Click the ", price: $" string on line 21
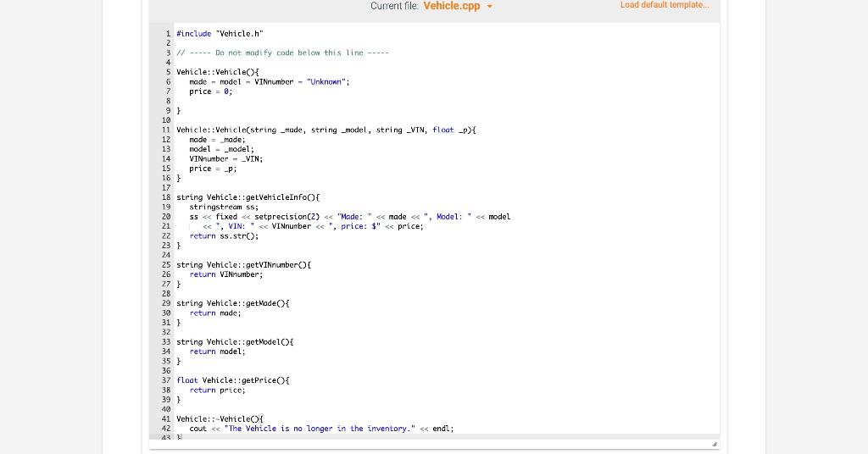This screenshot has height=454, width=868. point(354,226)
